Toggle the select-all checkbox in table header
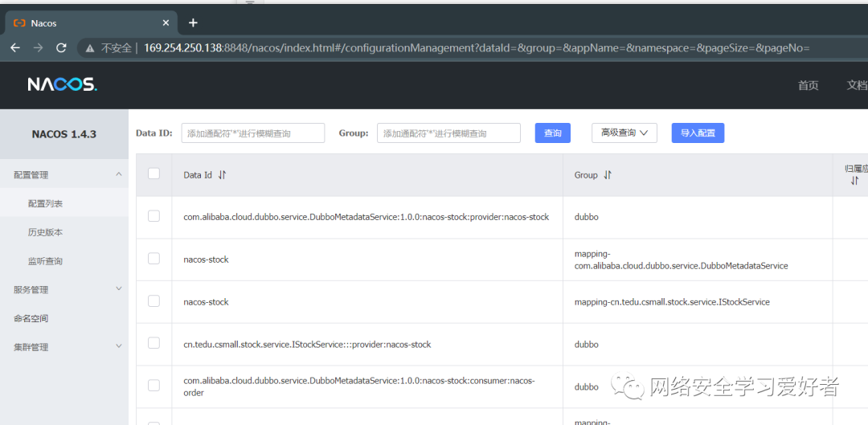Screen dimensions: 868x425 pos(154,174)
